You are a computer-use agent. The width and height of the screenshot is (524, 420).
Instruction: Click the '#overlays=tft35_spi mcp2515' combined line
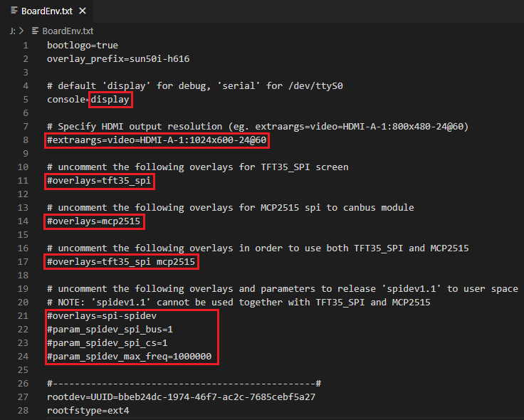(121, 262)
